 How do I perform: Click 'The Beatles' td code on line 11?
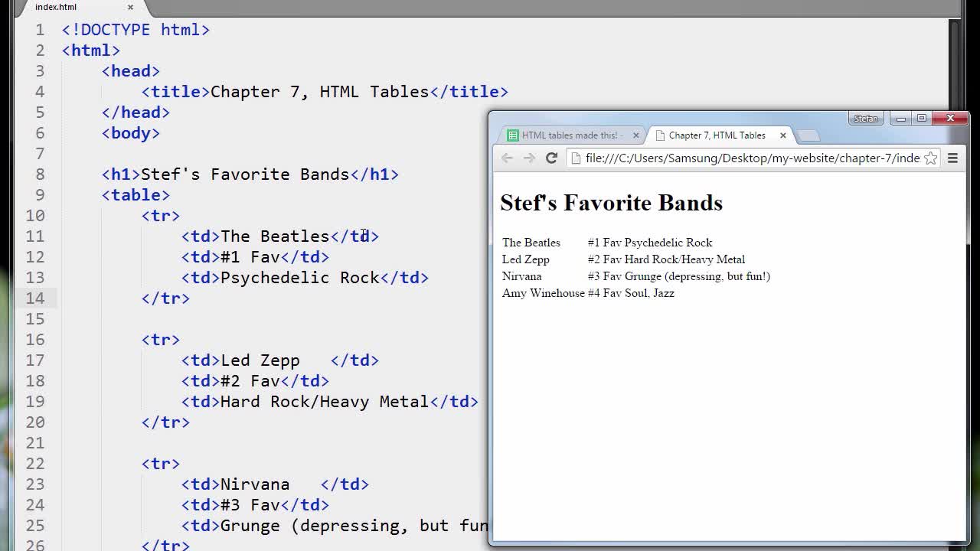click(279, 236)
